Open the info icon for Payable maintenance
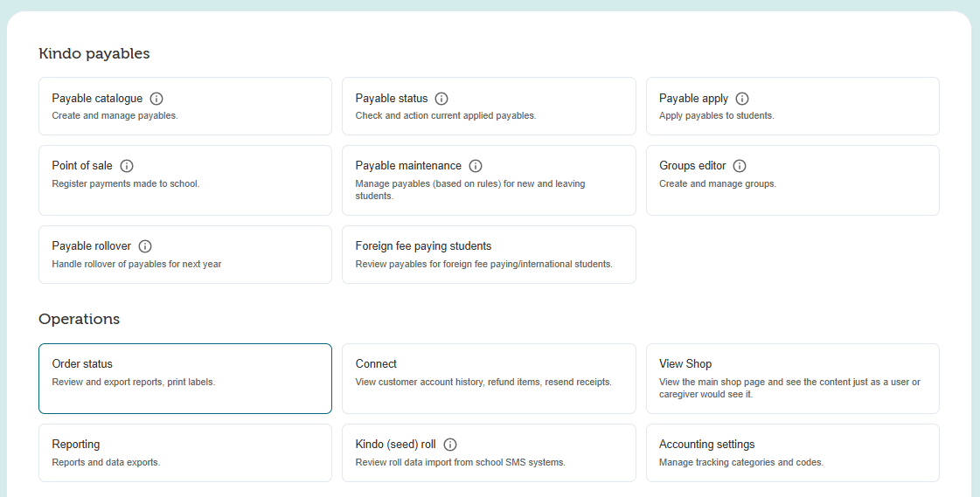This screenshot has width=980, height=497. (476, 166)
